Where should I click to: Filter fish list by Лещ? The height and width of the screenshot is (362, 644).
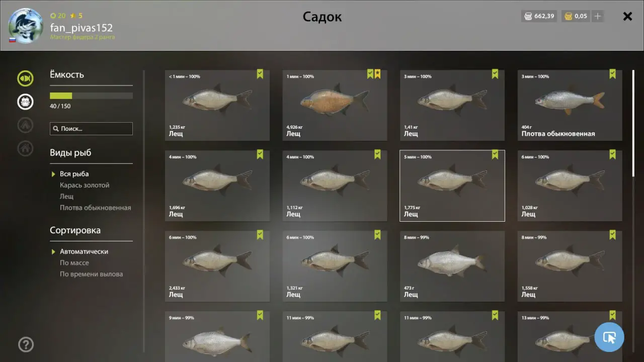67,197
